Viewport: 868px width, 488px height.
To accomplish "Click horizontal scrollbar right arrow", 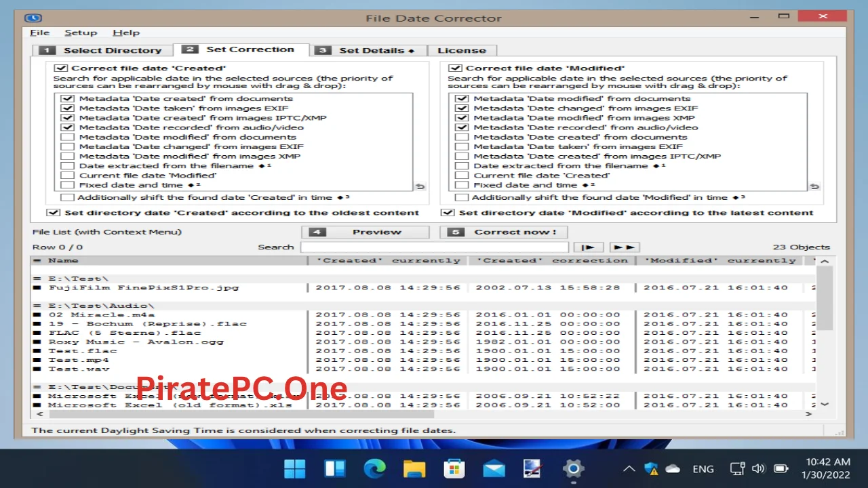I will point(808,413).
